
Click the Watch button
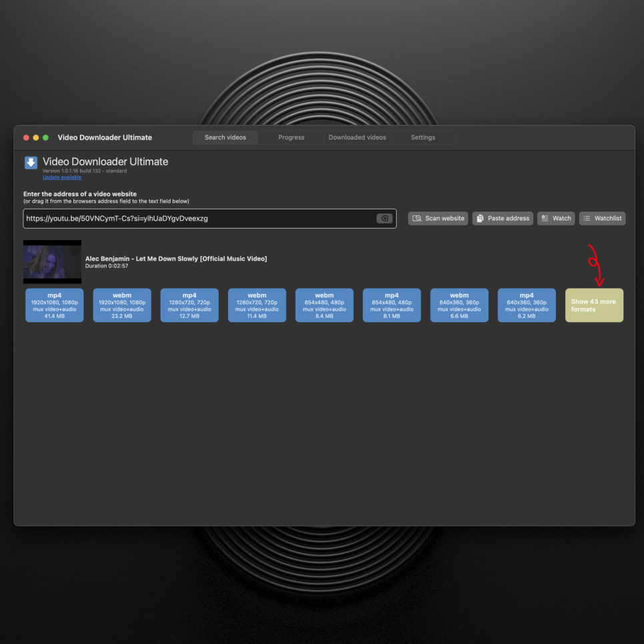(556, 219)
